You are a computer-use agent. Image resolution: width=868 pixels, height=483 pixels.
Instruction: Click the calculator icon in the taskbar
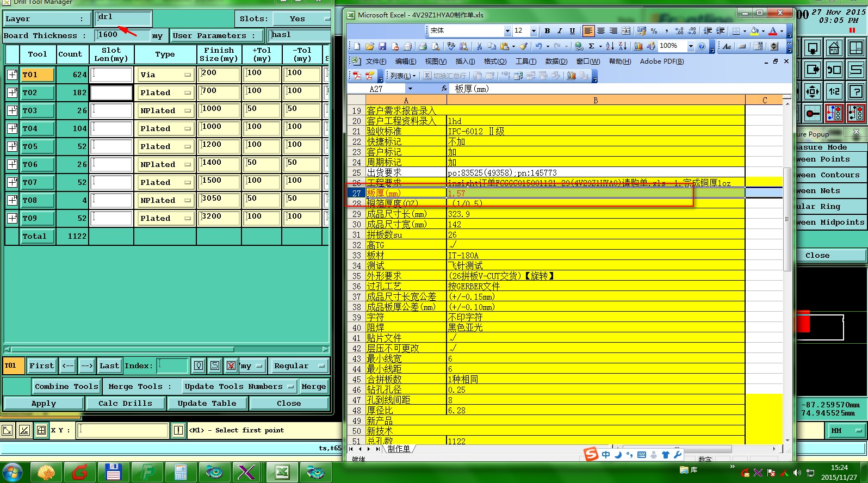pos(181,472)
